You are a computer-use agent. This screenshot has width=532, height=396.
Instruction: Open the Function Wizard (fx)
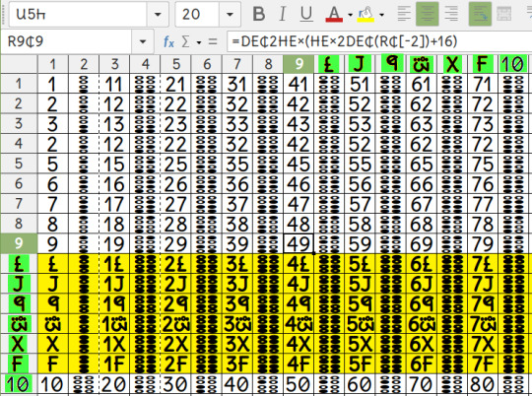[x=168, y=41]
